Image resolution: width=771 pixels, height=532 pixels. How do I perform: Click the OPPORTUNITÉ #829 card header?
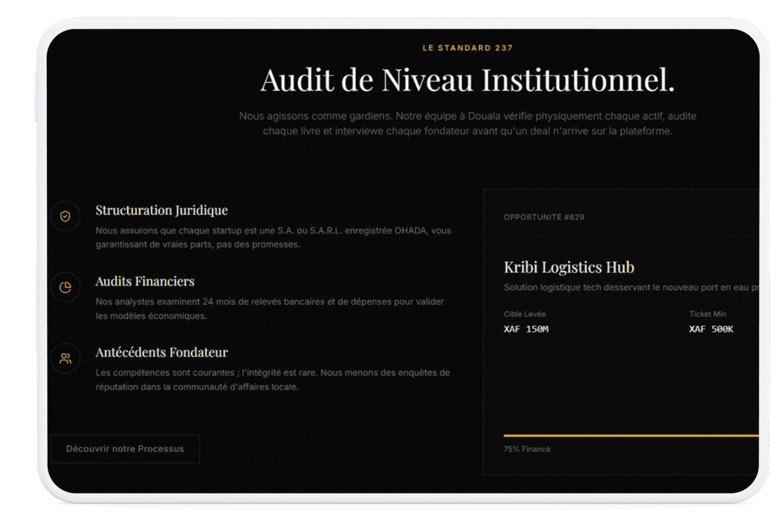[544, 217]
